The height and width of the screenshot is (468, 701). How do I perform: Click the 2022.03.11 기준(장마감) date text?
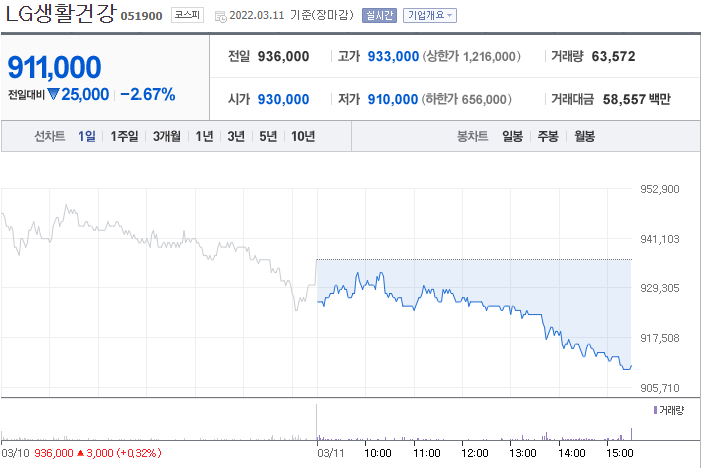[x=291, y=15]
